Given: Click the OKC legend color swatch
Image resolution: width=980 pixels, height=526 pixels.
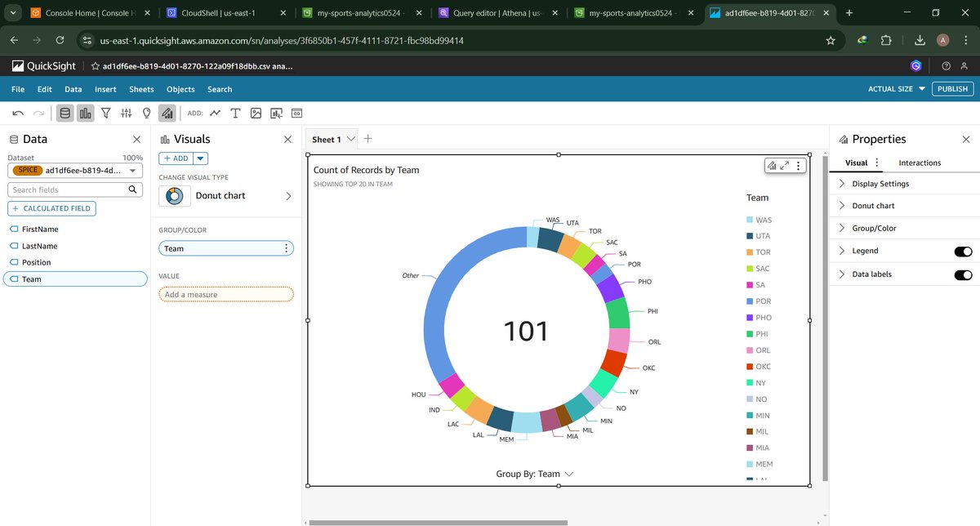Looking at the screenshot, I should (749, 367).
